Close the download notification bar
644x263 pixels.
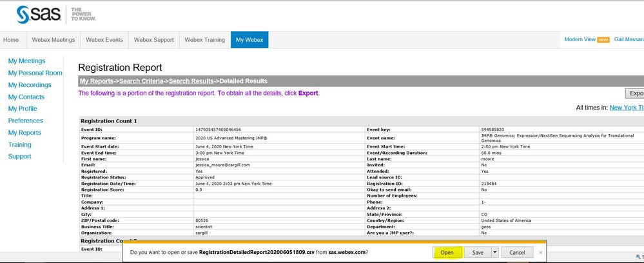pyautogui.click(x=540, y=252)
